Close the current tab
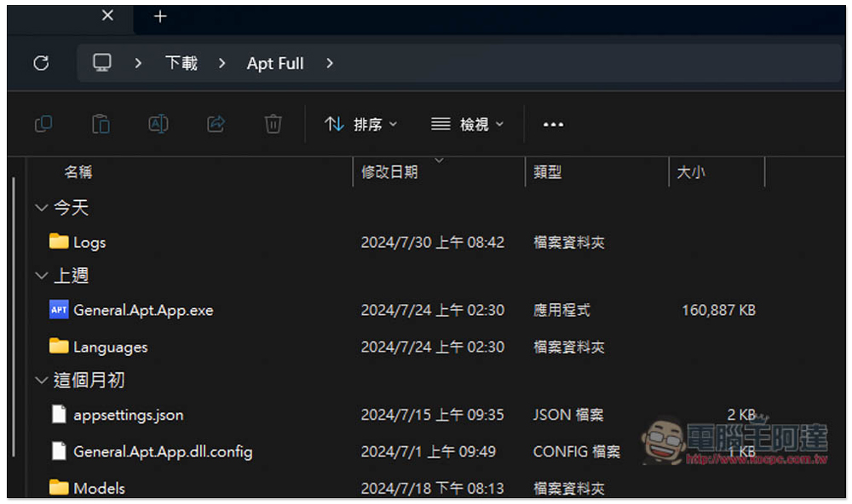The height and width of the screenshot is (504, 852). click(107, 15)
